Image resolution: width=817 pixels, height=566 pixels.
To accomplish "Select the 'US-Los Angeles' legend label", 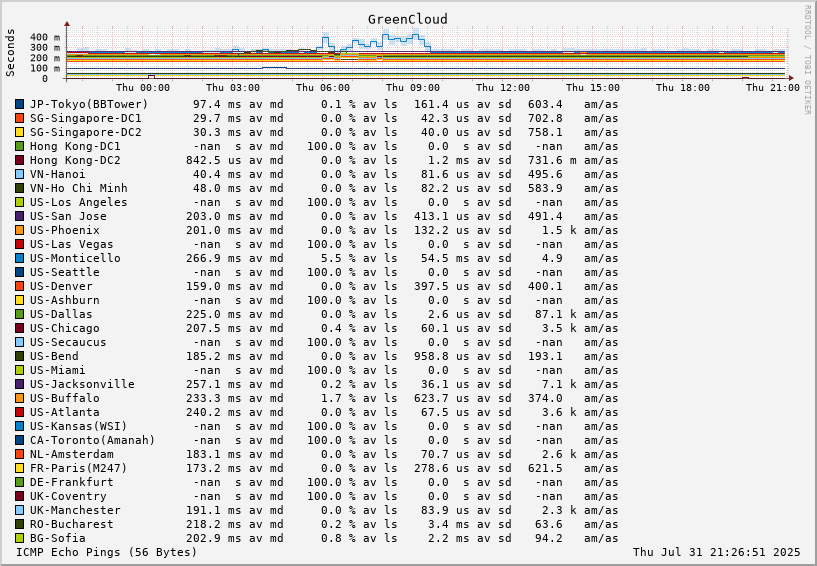I will click(x=79, y=202).
